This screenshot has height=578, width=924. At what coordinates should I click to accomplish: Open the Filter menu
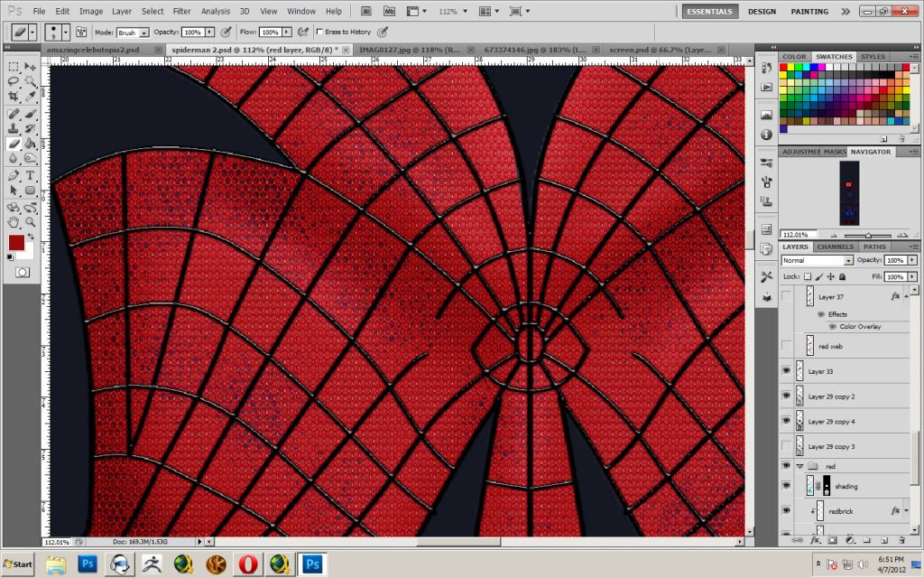tap(181, 11)
